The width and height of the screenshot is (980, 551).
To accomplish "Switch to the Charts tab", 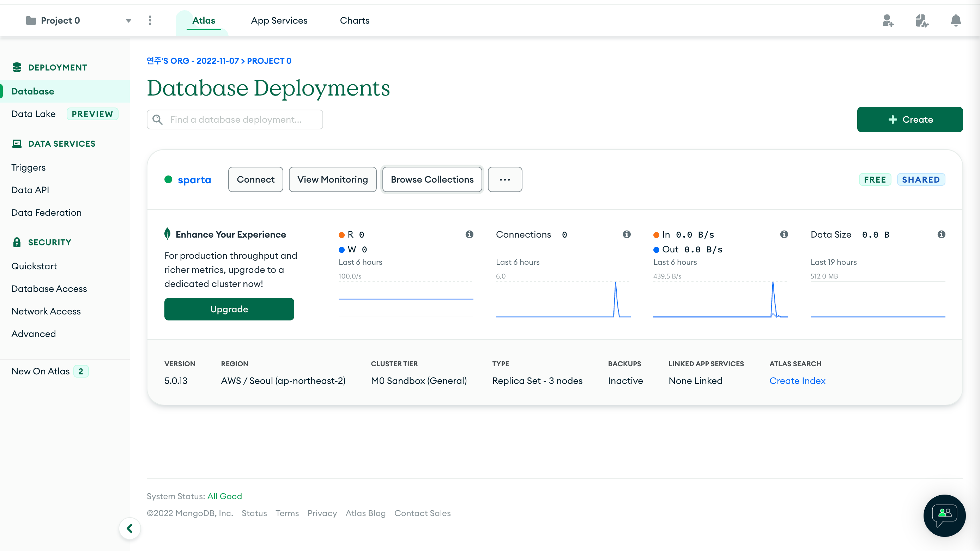I will (354, 20).
